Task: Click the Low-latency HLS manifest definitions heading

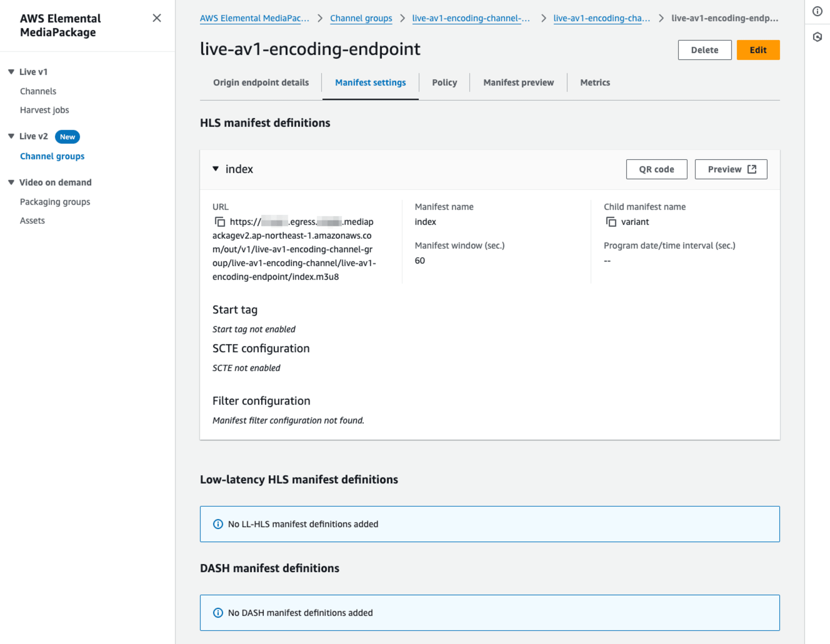Action: click(x=299, y=479)
